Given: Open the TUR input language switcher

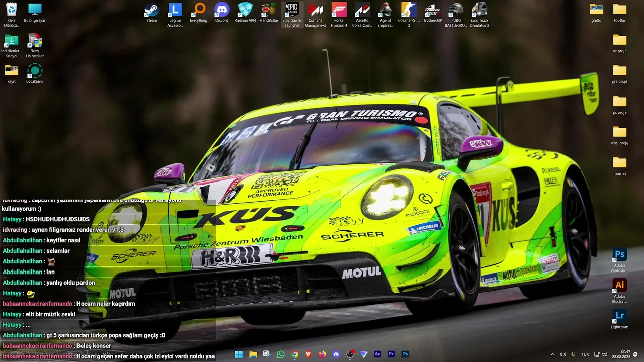Looking at the screenshot, I should coord(585,354).
